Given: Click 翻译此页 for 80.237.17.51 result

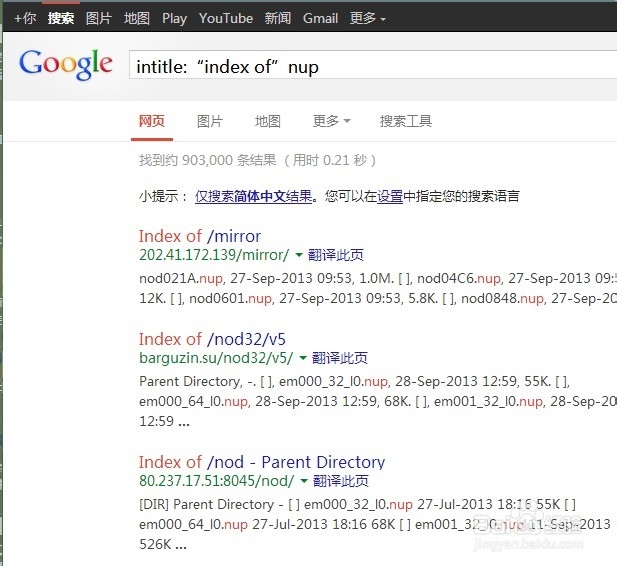Looking at the screenshot, I should (x=341, y=481).
